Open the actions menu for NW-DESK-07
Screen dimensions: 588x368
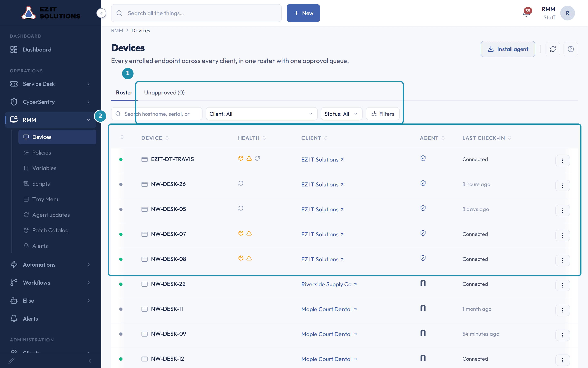coord(562,235)
